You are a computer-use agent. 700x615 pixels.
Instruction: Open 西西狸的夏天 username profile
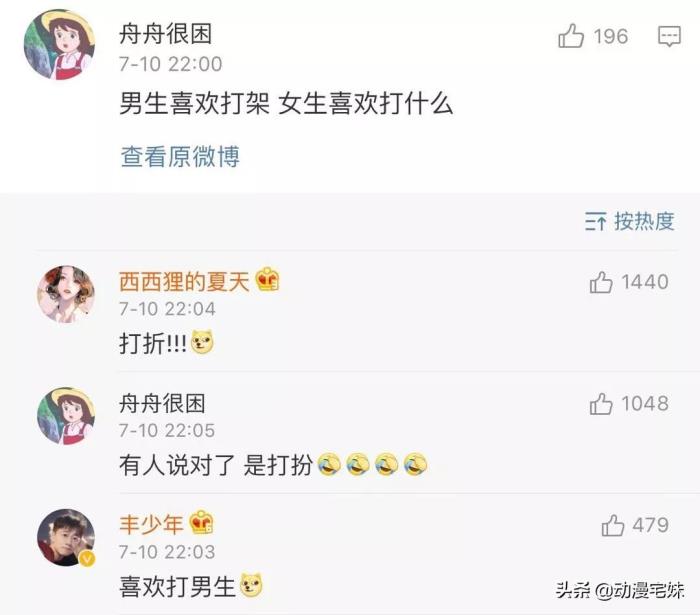click(184, 282)
